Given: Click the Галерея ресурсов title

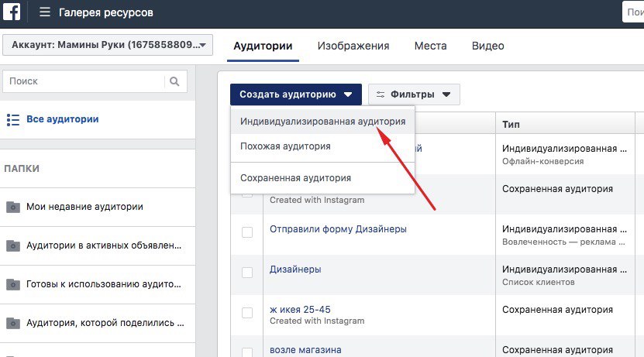Looking at the screenshot, I should (106, 12).
